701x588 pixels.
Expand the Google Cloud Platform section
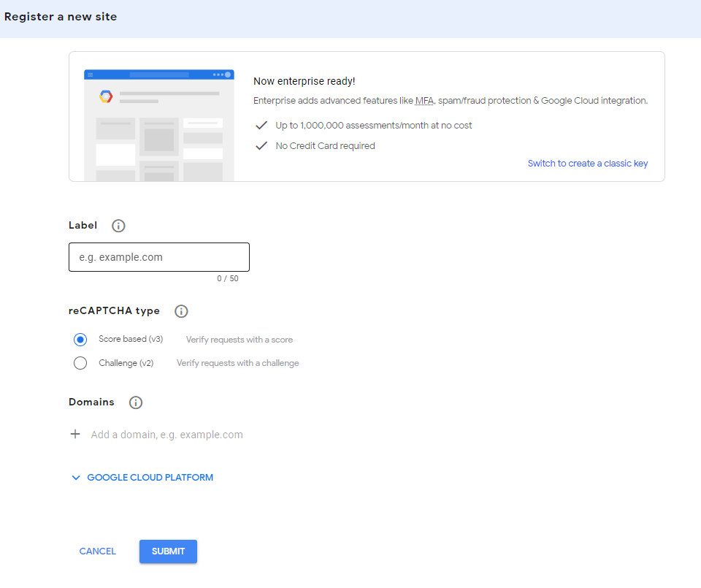[x=142, y=478]
